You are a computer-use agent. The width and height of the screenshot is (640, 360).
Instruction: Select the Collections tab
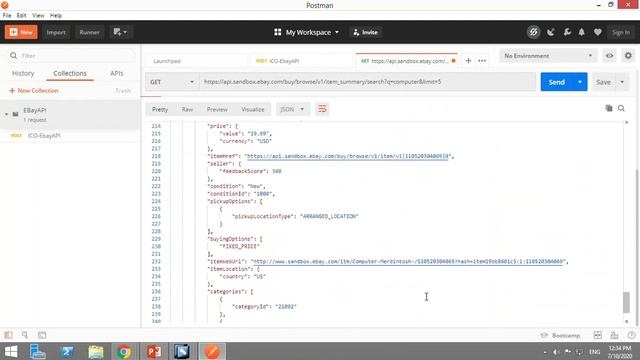70,73
